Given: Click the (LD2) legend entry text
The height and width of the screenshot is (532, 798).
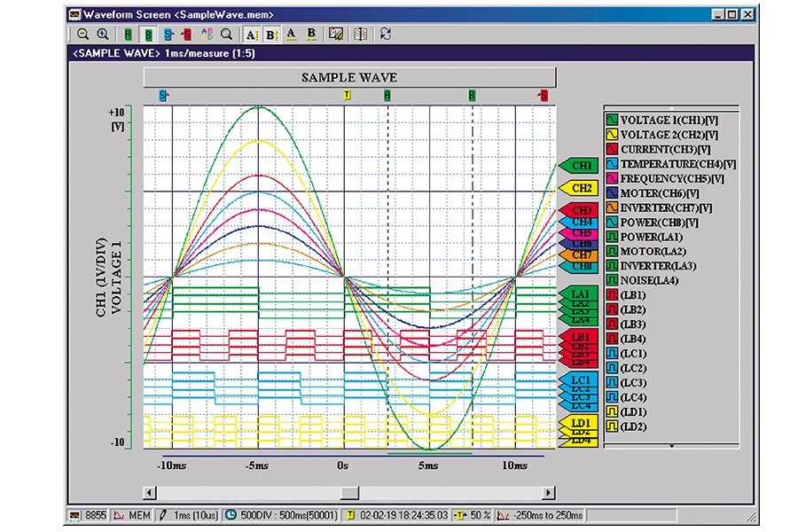Looking at the screenshot, I should pyautogui.click(x=633, y=426).
